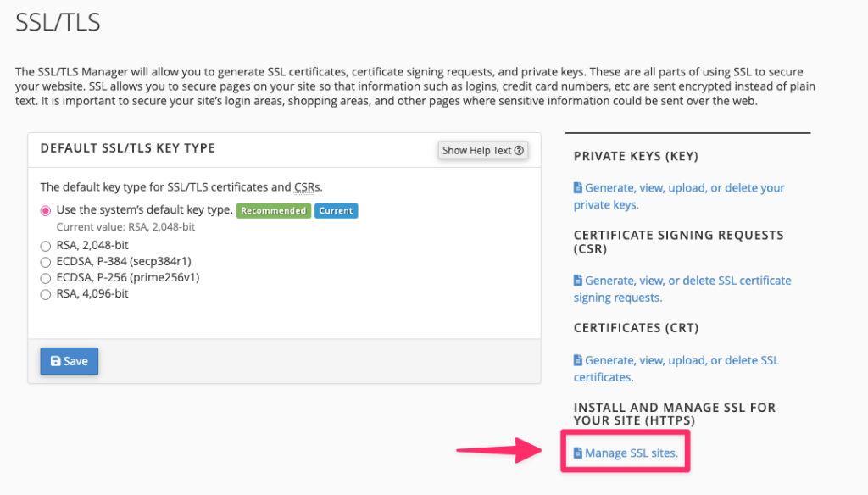Click the question mark icon on Show Help Text
The height and width of the screenshot is (495, 868).
(x=518, y=150)
